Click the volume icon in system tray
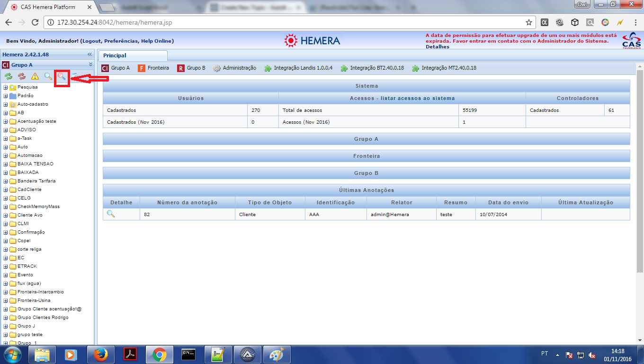644x364 pixels. [x=591, y=355]
